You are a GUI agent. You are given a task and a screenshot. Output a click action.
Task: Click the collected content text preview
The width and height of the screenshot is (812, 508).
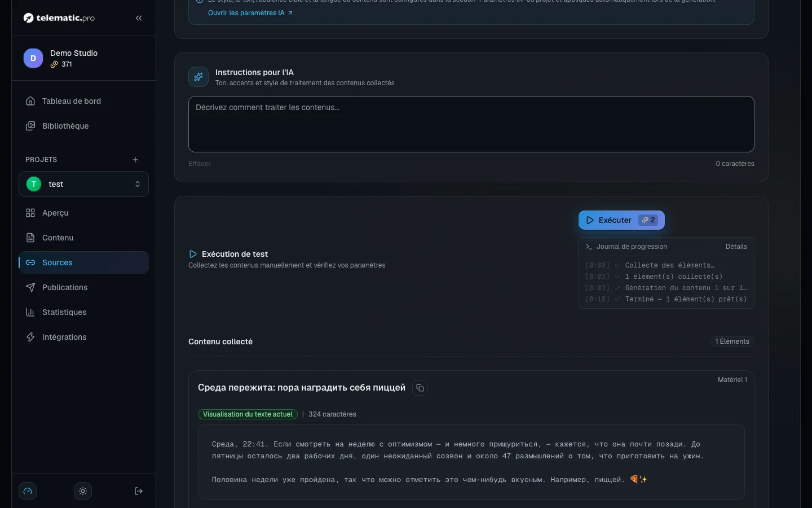point(471,462)
